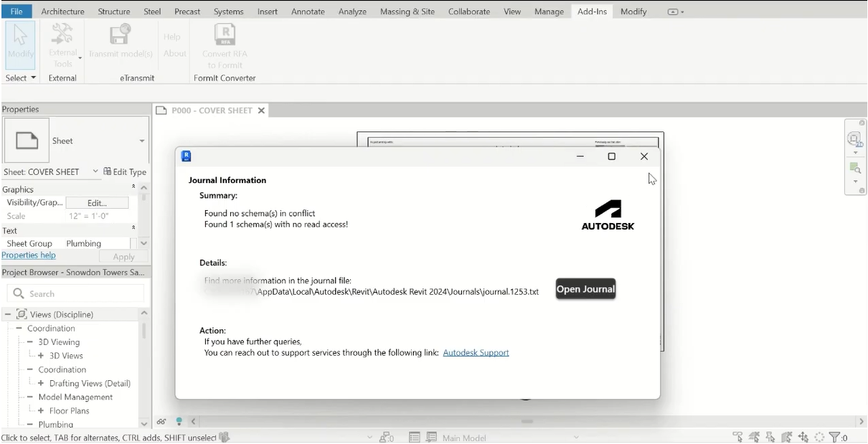Expand Drafting Views (Detail) node

click(41, 384)
